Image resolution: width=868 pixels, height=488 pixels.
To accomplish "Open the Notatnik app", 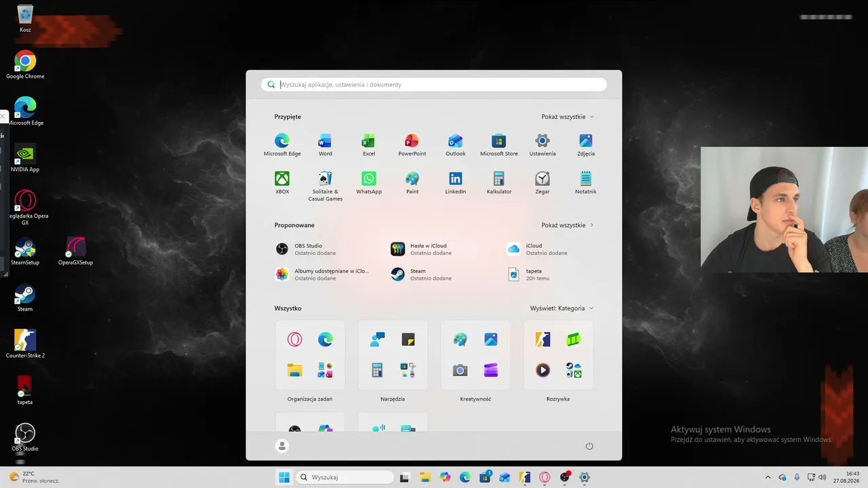I will [586, 183].
